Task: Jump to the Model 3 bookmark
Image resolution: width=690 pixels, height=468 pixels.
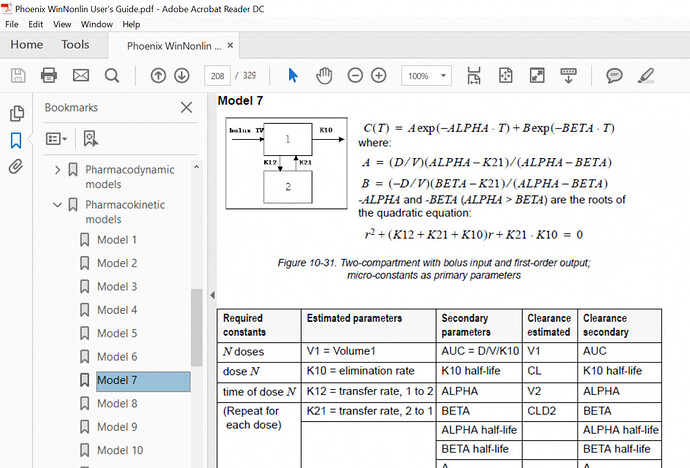Action: (x=117, y=286)
